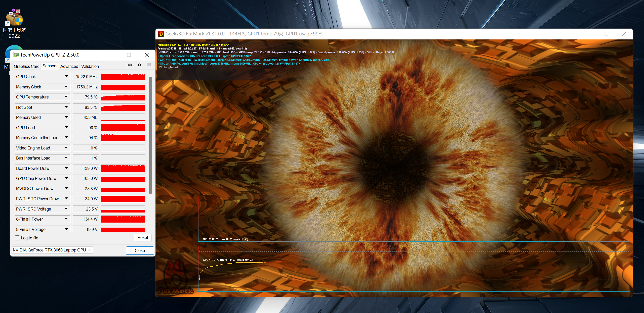Open the Video Engine Load dropdown

tap(66, 148)
